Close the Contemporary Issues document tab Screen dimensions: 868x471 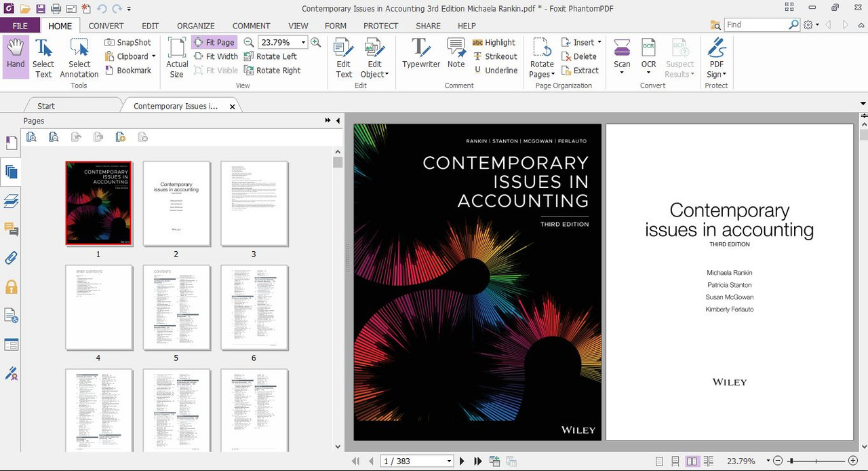point(233,107)
